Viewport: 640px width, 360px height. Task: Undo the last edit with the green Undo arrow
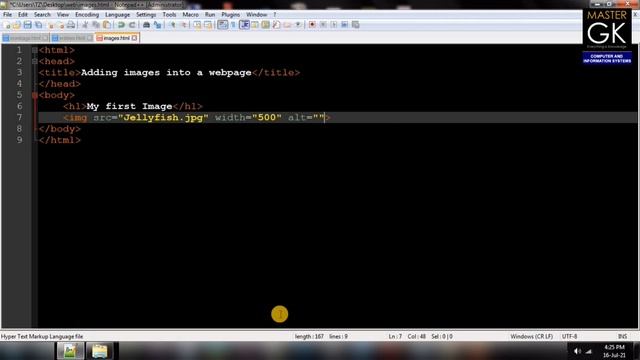tap(121, 25)
